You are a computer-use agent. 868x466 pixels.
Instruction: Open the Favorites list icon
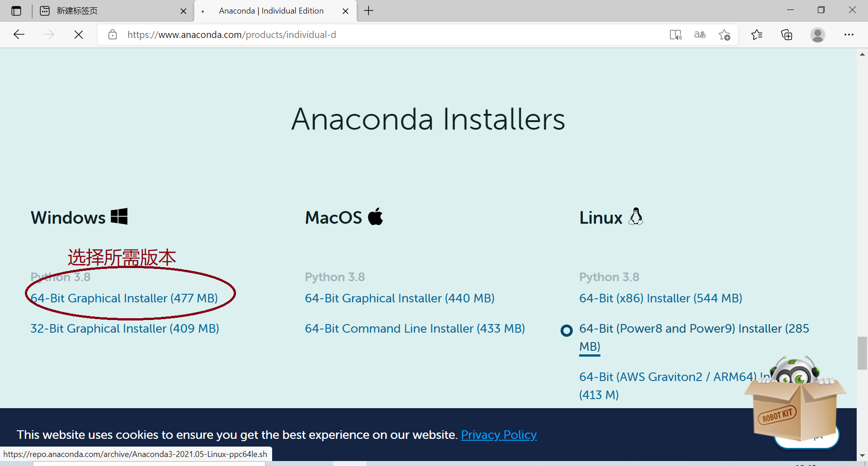click(x=757, y=34)
